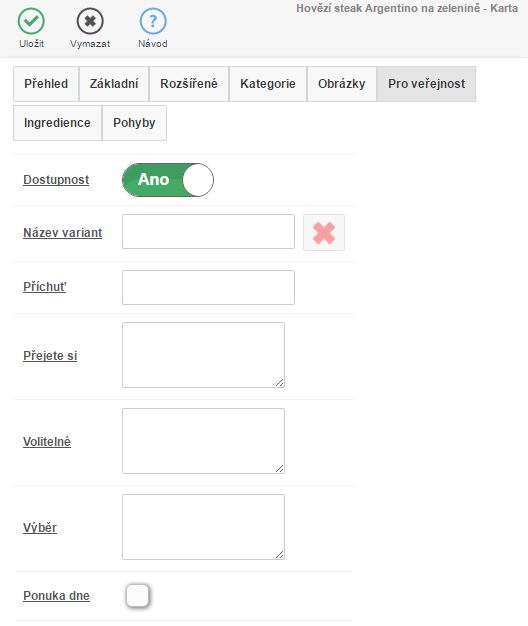Open the Základní tab

[x=114, y=84]
